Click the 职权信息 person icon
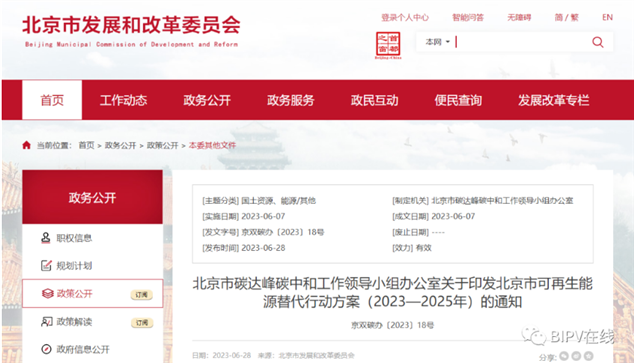This screenshot has width=634, height=363. (46, 238)
